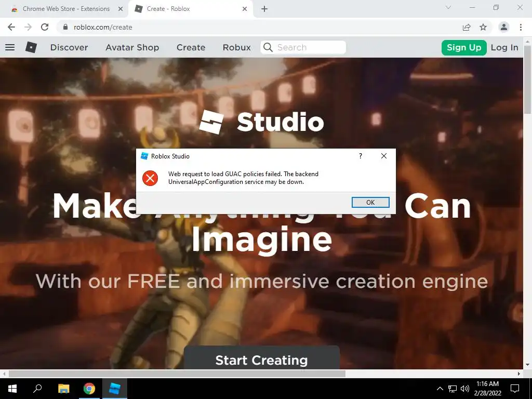Image resolution: width=532 pixels, height=399 pixels.
Task: Open the Robux page
Action: [236, 47]
